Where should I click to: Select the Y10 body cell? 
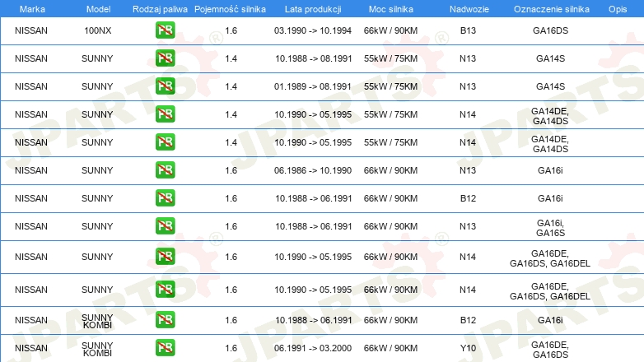(468, 348)
